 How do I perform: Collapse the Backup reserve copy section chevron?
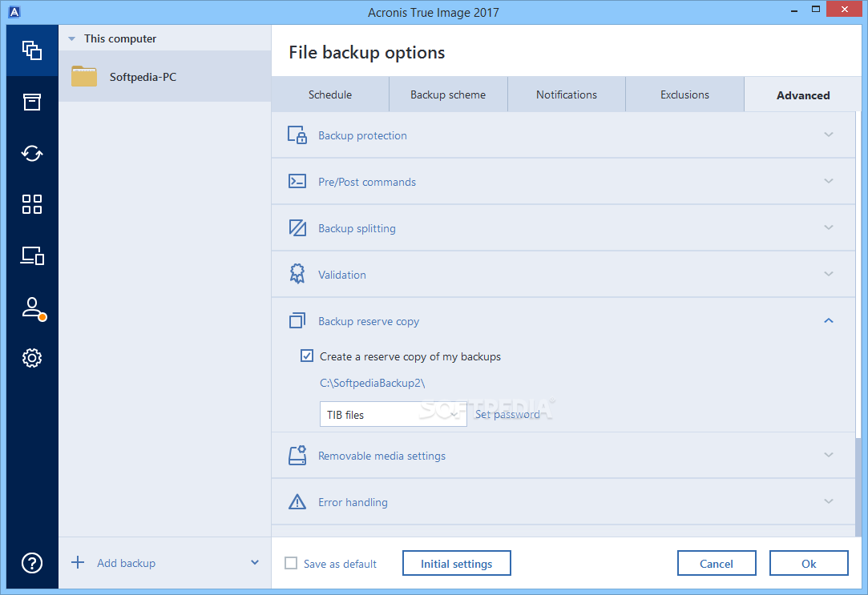(829, 320)
